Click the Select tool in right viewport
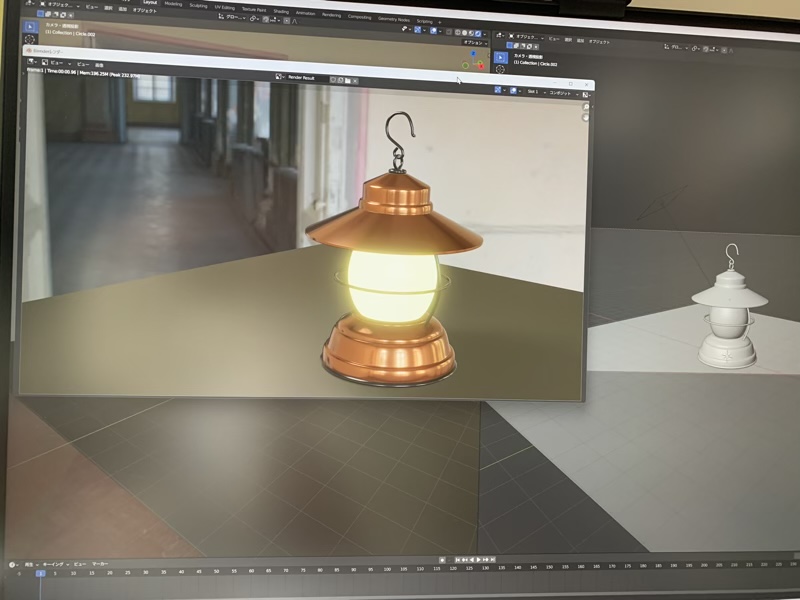The image size is (800, 600). (501, 57)
